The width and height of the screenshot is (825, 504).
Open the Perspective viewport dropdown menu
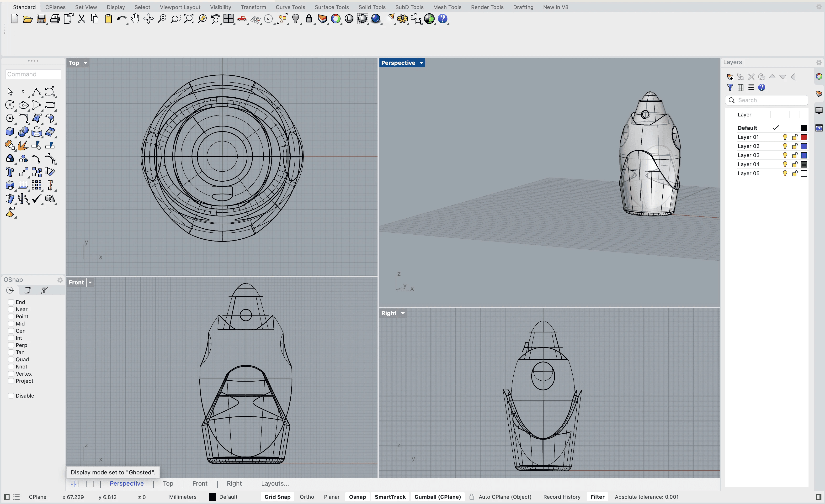(421, 63)
